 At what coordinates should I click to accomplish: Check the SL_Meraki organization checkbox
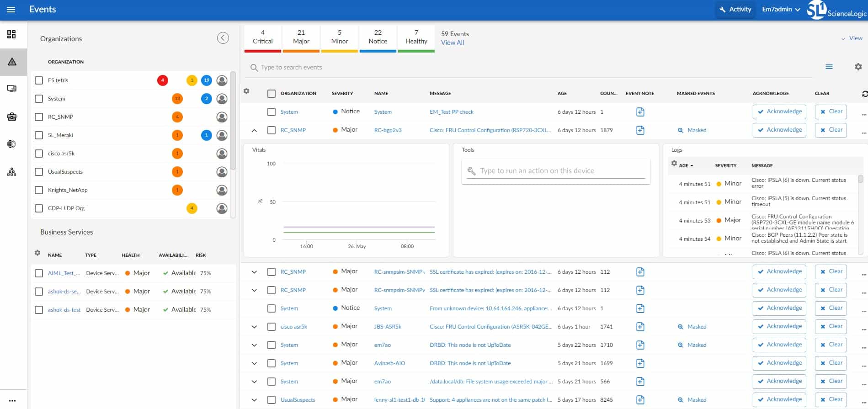coord(39,135)
